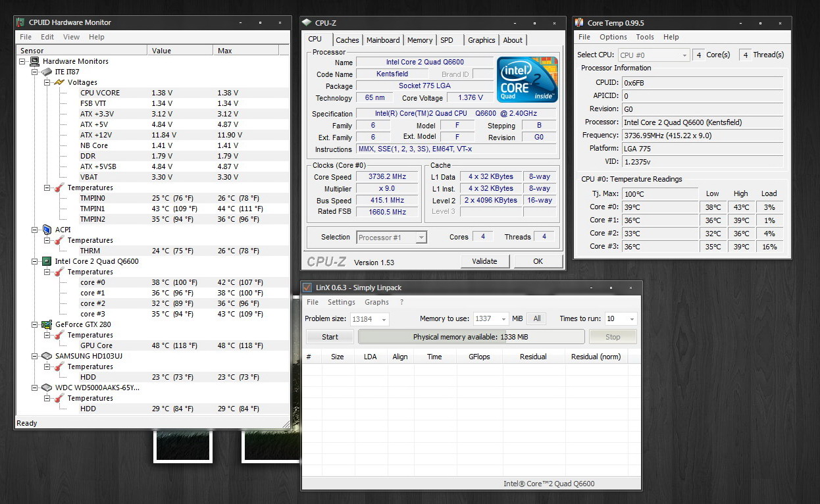
Task: Click the CPUID Hardware Monitor title bar icon
Action: coord(20,22)
